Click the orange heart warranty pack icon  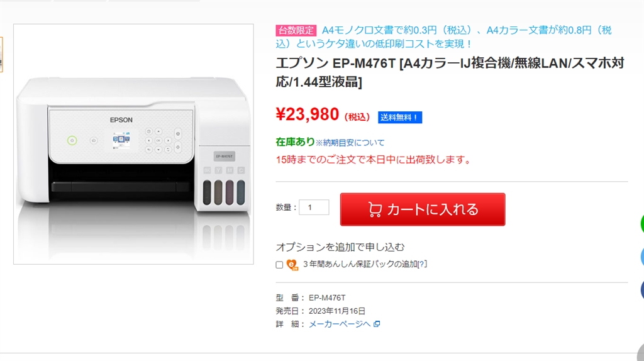[292, 265]
